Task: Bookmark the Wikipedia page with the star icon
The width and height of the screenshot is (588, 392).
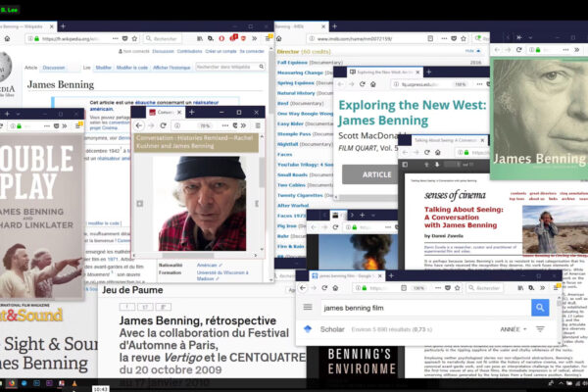Action: pos(134,38)
